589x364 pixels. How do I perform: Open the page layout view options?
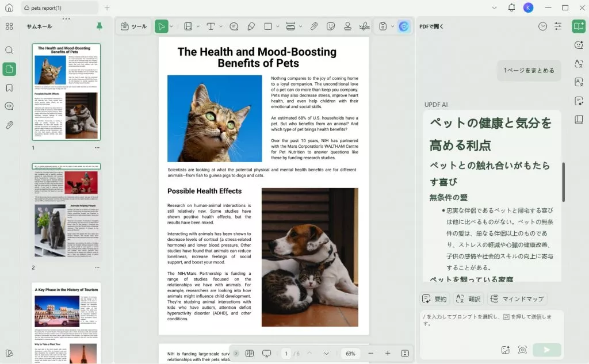250,354
